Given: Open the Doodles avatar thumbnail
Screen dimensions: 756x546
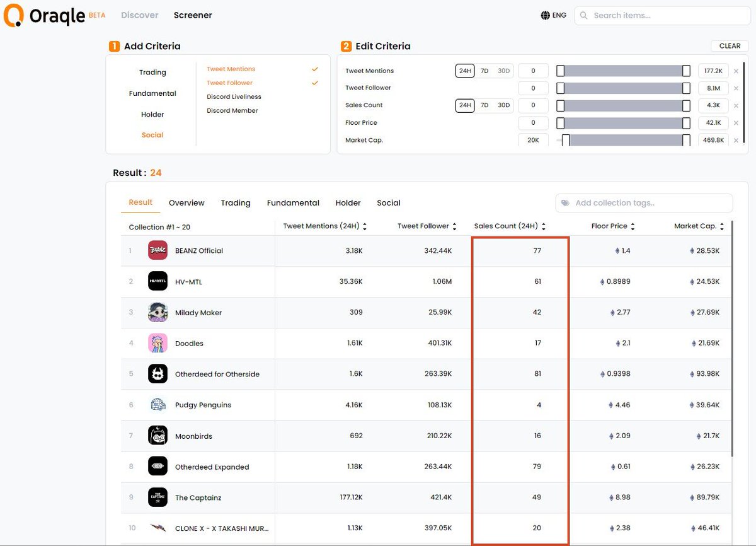Looking at the screenshot, I should tap(157, 343).
